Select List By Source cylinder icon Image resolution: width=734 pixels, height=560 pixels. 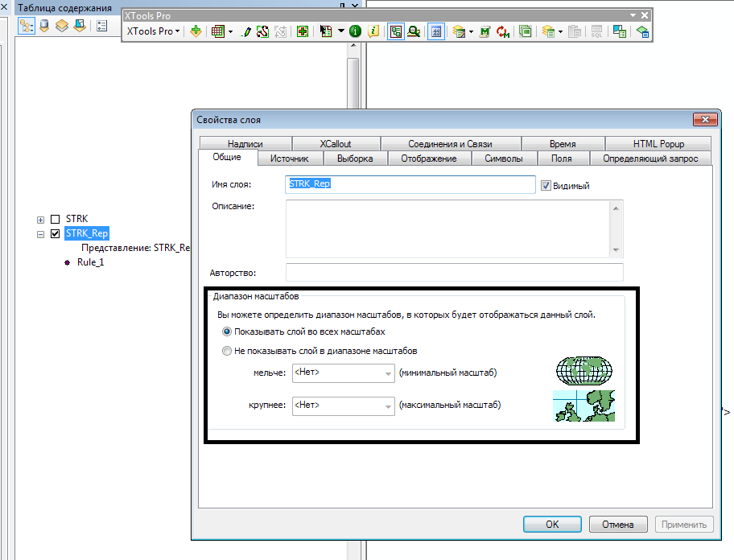44,26
